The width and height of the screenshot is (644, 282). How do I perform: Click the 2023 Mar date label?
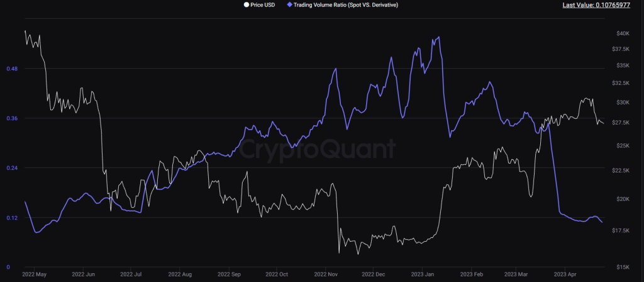pos(516,274)
